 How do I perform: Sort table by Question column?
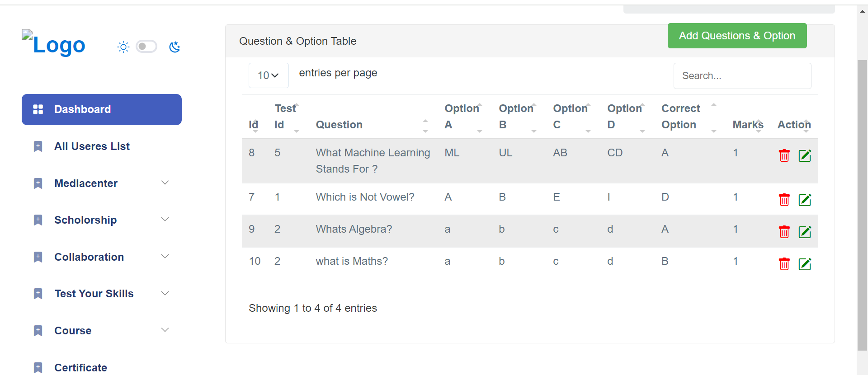coord(339,125)
